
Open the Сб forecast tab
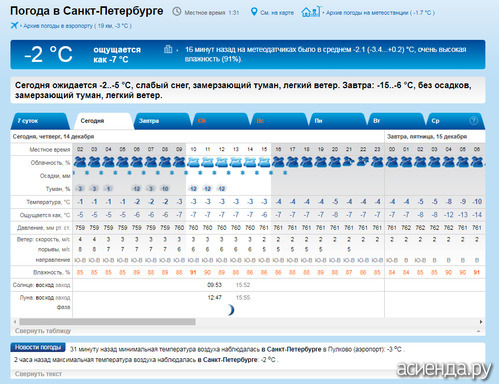[x=221, y=121]
